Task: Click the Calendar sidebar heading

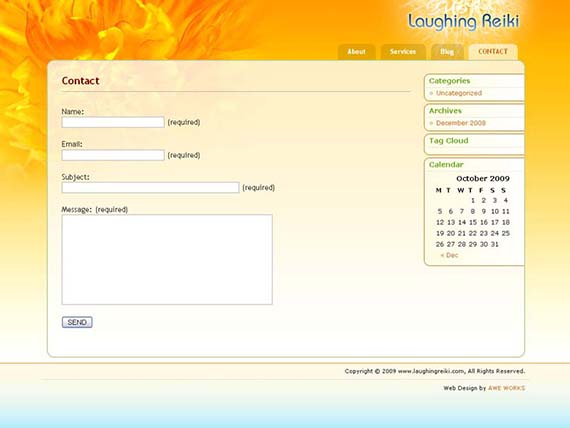Action: [446, 164]
